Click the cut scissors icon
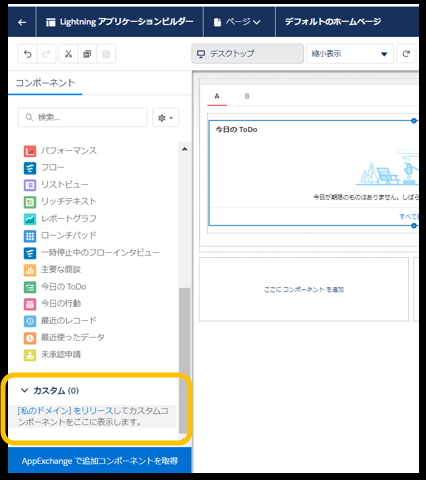The width and height of the screenshot is (426, 480). (x=68, y=54)
